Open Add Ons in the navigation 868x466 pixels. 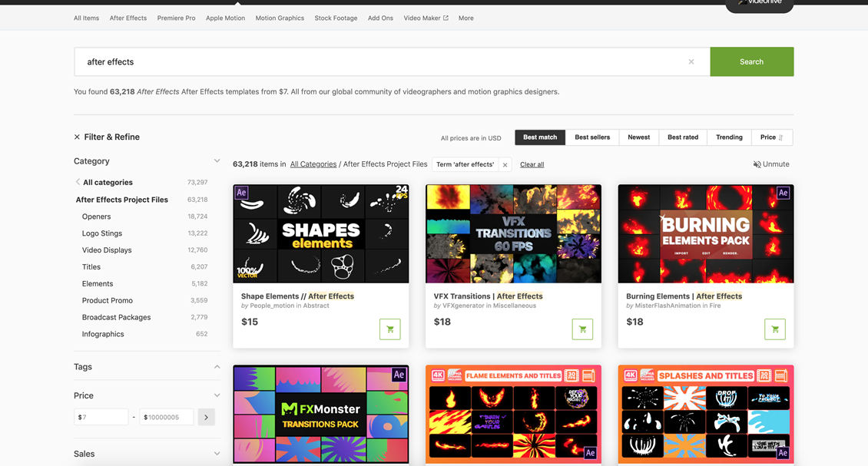point(380,18)
